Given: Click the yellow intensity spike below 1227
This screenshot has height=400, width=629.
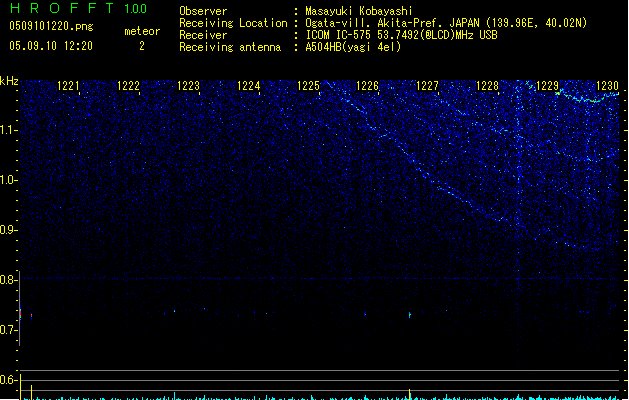Looking at the screenshot, I should (409, 394).
